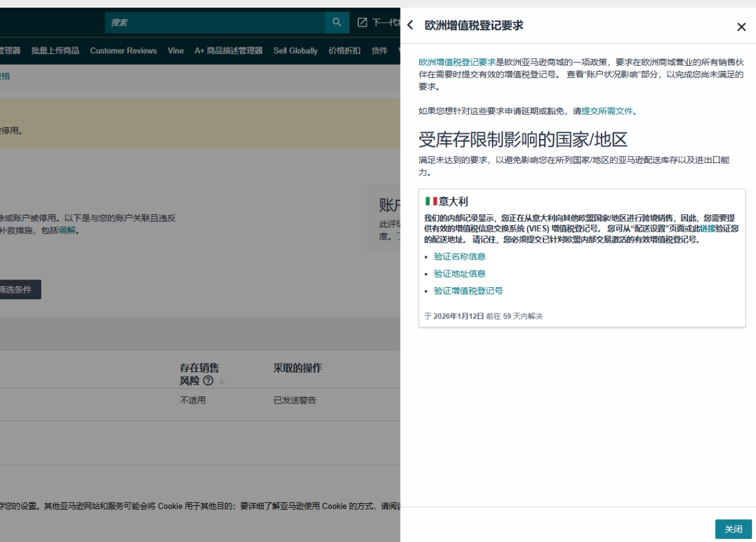Focus the 搜索 search field
Image resolution: width=756 pixels, height=542 pixels.
pyautogui.click(x=215, y=23)
